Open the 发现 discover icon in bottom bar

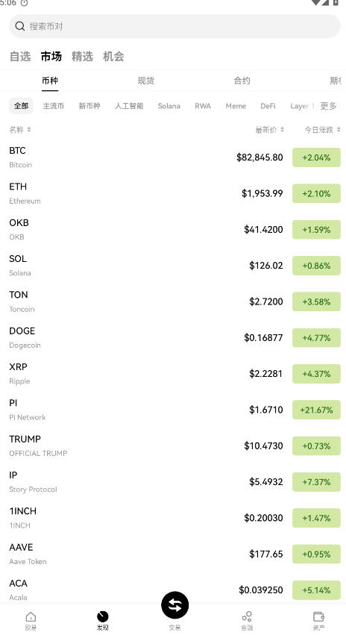(x=103, y=616)
